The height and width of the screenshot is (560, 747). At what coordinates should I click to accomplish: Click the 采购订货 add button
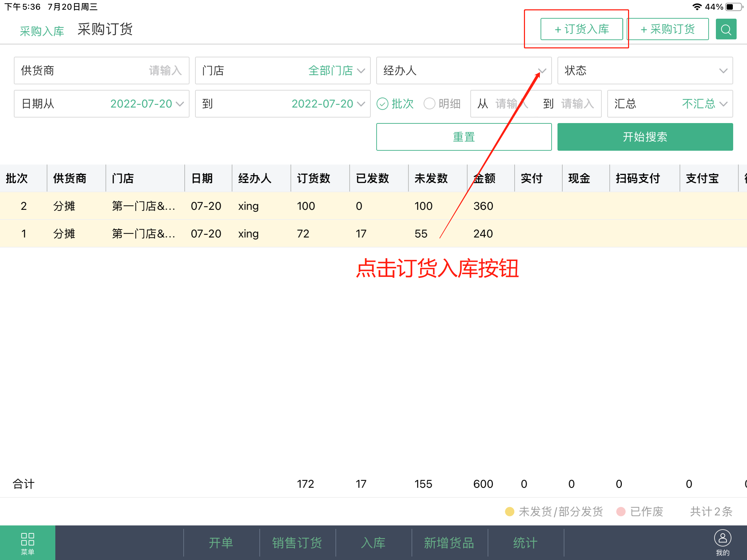(x=667, y=29)
